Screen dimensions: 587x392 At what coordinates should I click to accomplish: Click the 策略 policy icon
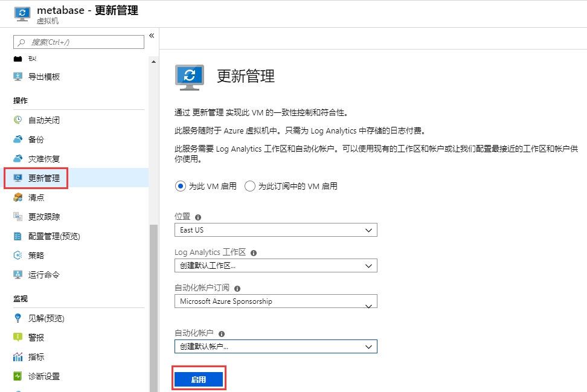pyautogui.click(x=18, y=255)
